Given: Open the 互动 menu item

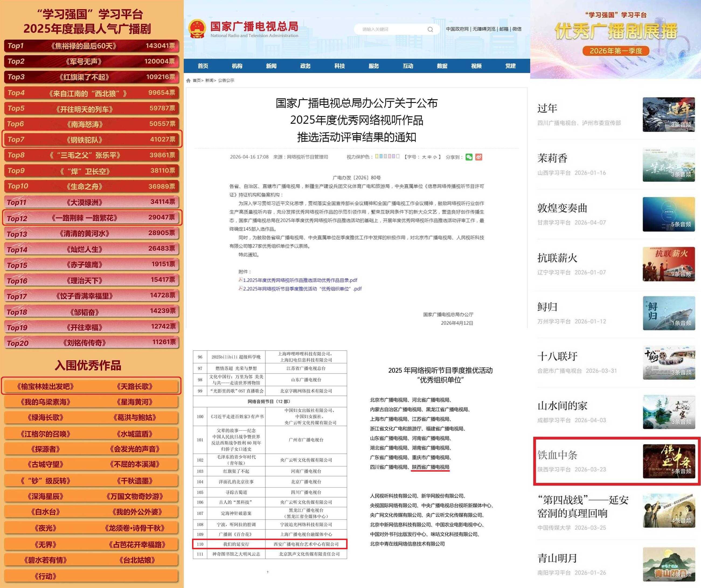Looking at the screenshot, I should coord(408,66).
